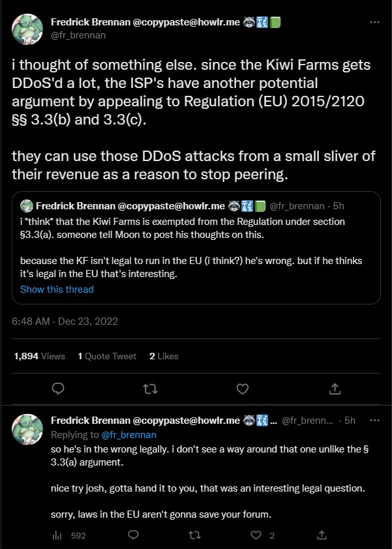The width and height of the screenshot is (392, 549).
Task: Open the 6:48 AM Dec 23, 2022 timestamp
Action: click(65, 321)
